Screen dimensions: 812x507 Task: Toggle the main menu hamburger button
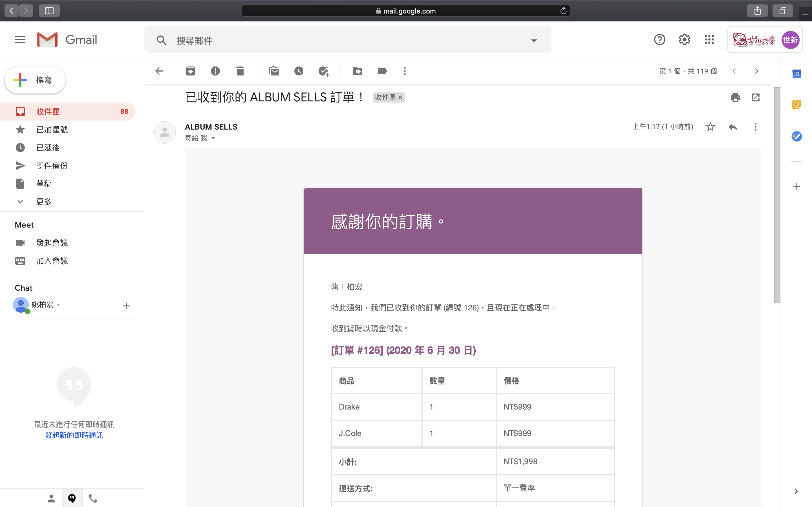coord(20,39)
